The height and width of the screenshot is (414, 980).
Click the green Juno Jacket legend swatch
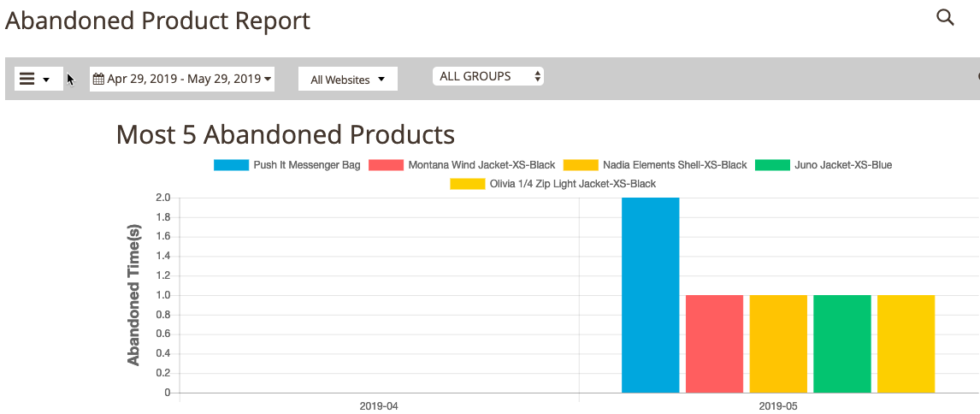click(772, 165)
